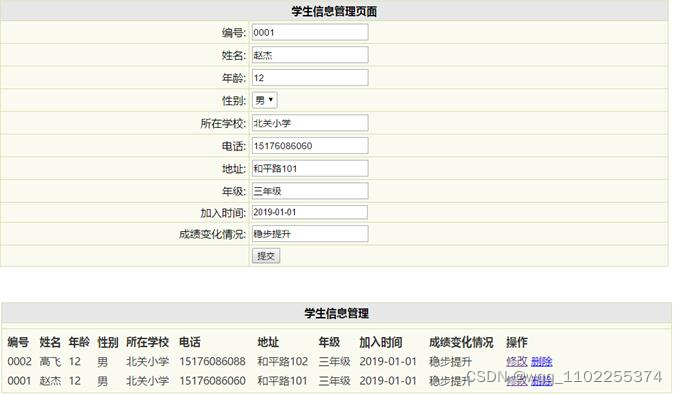Select the 电话 field showing 15176086060
Viewport: 678px width, 394px height.
click(310, 146)
